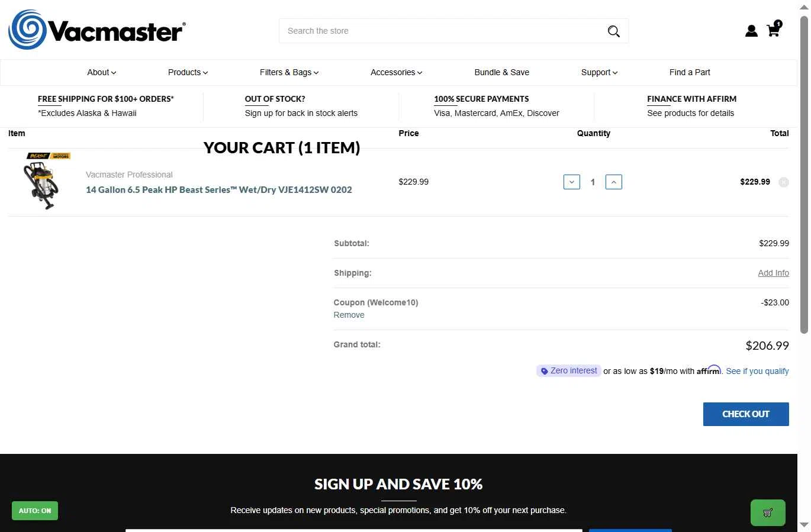Click the Zero interest Affirm badge
This screenshot has width=811, height=532.
tap(569, 371)
